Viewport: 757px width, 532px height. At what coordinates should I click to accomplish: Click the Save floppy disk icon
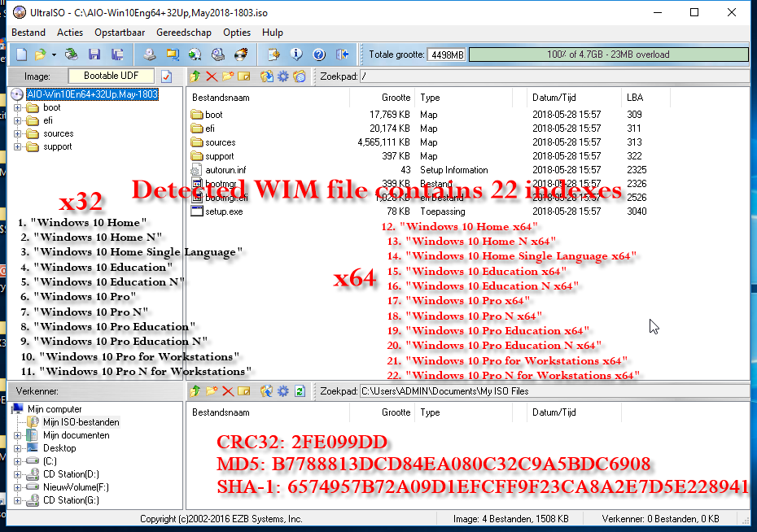point(94,55)
